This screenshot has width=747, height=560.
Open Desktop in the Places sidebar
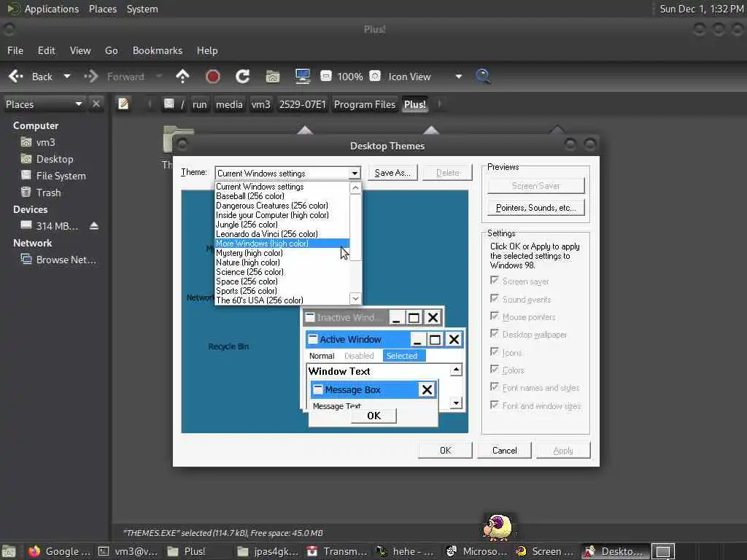tap(55, 159)
